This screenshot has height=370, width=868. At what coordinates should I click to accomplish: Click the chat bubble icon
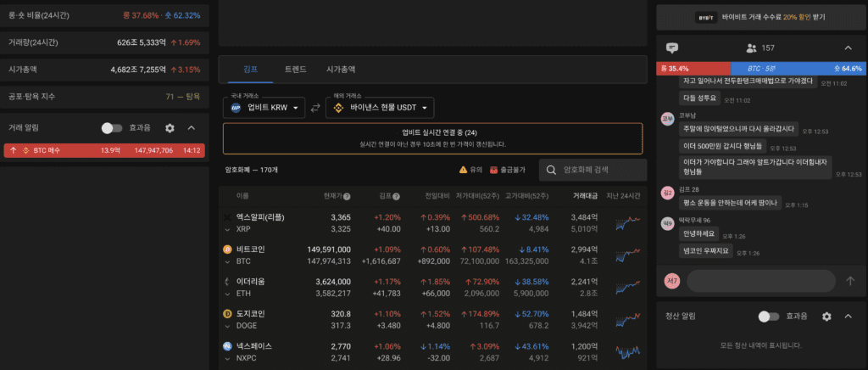click(x=672, y=48)
